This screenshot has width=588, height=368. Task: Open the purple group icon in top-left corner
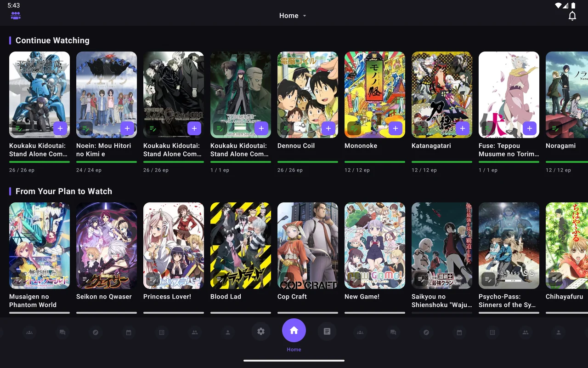tap(16, 16)
